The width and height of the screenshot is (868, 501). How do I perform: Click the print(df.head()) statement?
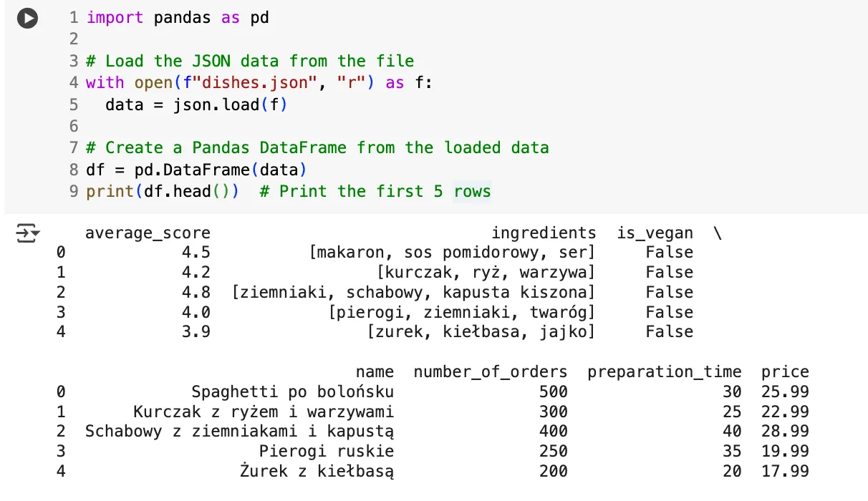click(x=162, y=191)
